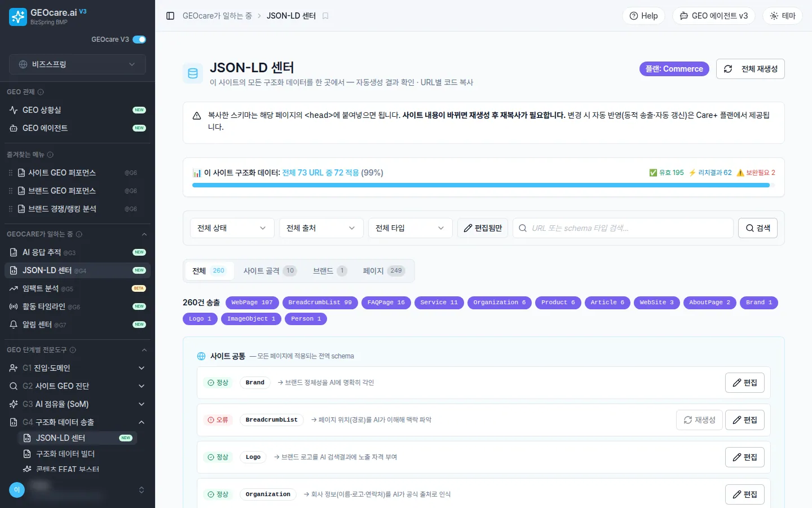The width and height of the screenshot is (812, 508).
Task: Open 임팩트 분석 menu item
Action: click(x=77, y=288)
